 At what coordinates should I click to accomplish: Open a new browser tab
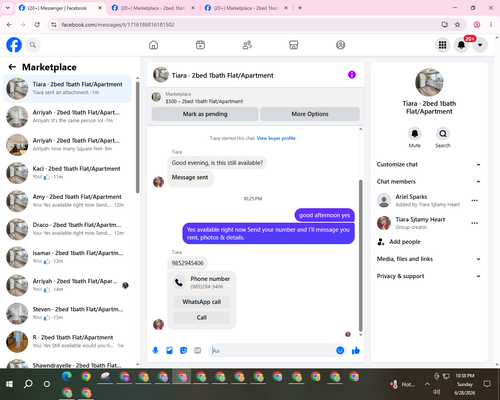coord(300,8)
